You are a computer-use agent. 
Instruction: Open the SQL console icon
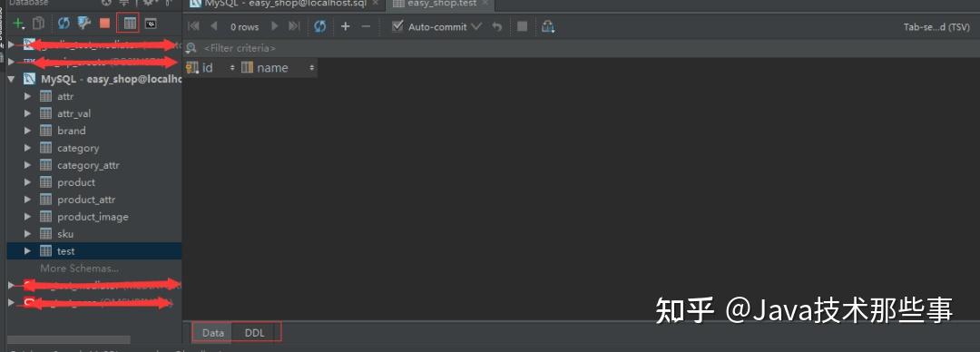(x=151, y=24)
